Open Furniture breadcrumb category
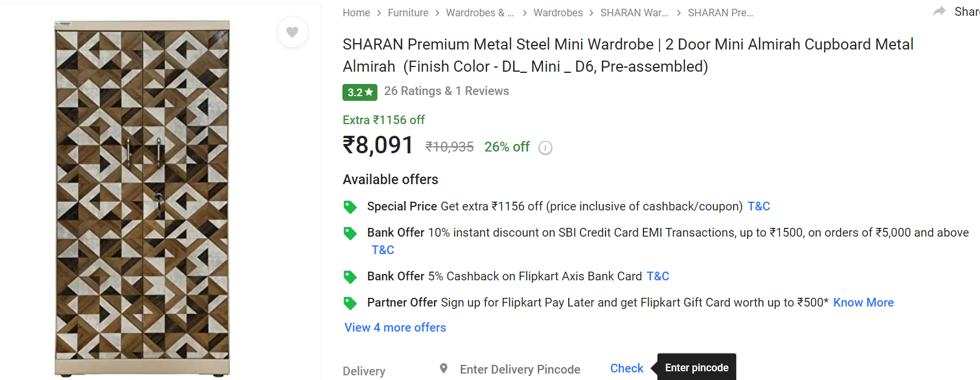This screenshot has width=980, height=380. [408, 13]
